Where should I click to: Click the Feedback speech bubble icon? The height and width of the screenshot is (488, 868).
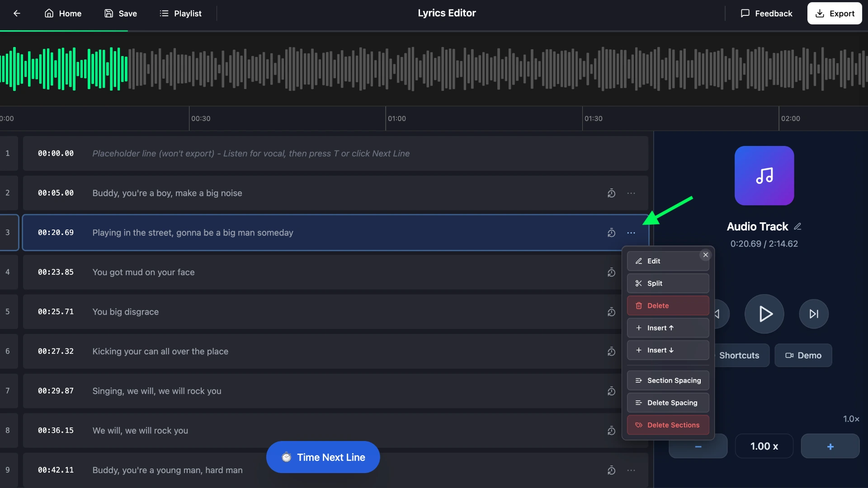[x=745, y=13]
